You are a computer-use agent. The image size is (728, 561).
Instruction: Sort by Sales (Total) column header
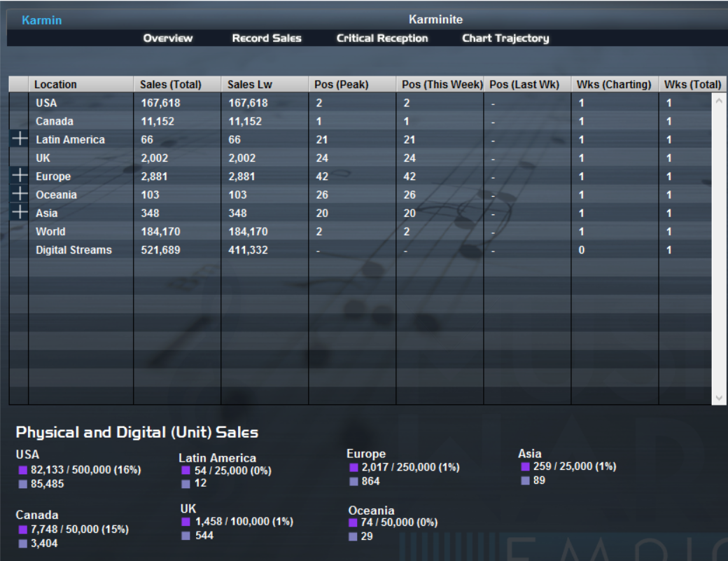pos(177,85)
